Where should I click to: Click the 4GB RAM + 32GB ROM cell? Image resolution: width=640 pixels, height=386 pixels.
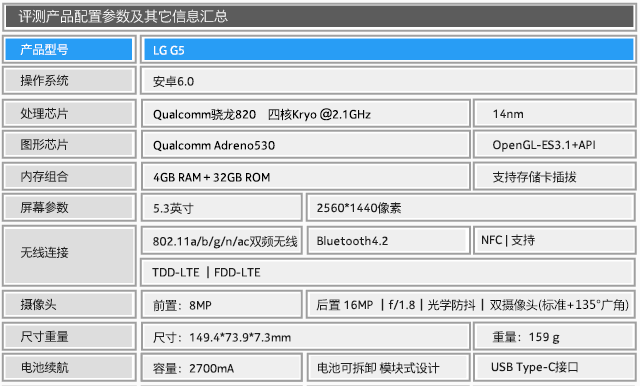[306, 176]
